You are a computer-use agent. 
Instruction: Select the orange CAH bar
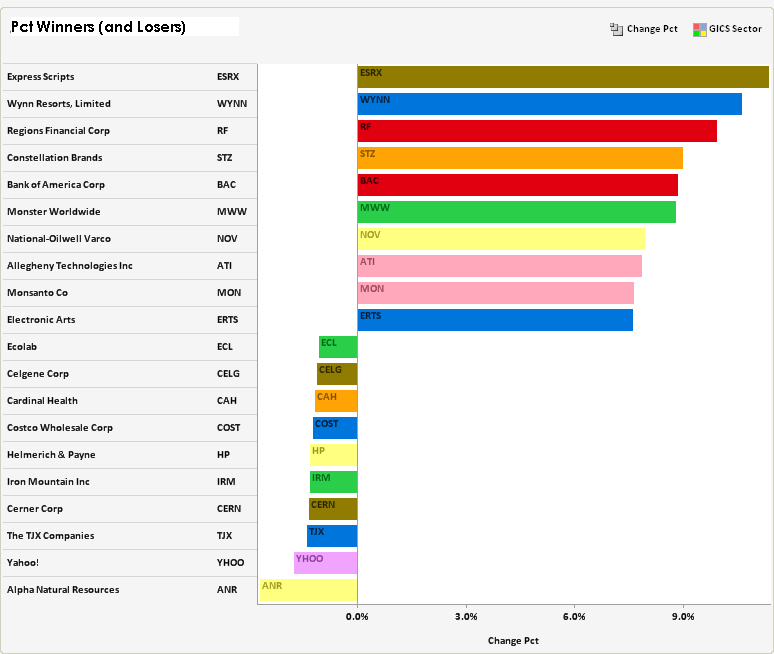click(336, 401)
